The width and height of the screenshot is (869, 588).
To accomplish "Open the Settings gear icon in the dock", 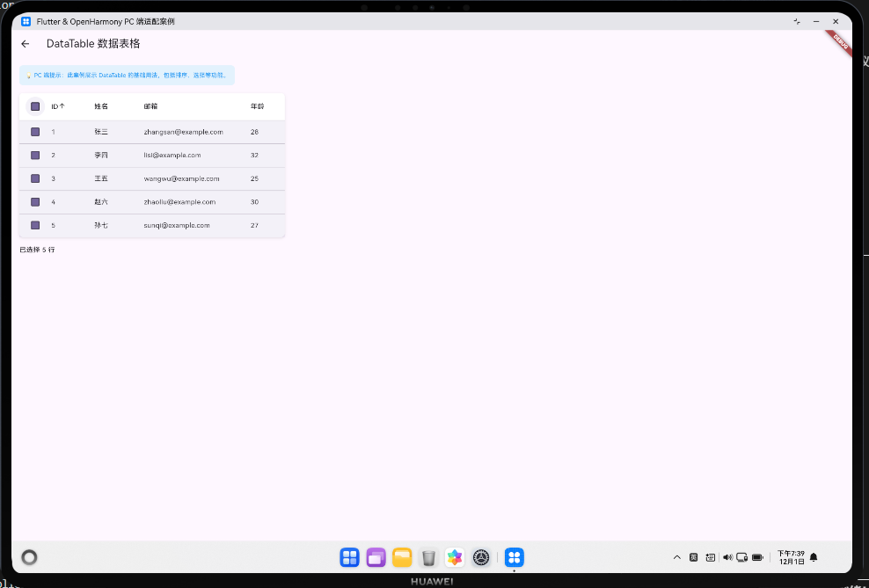I will [x=481, y=557].
